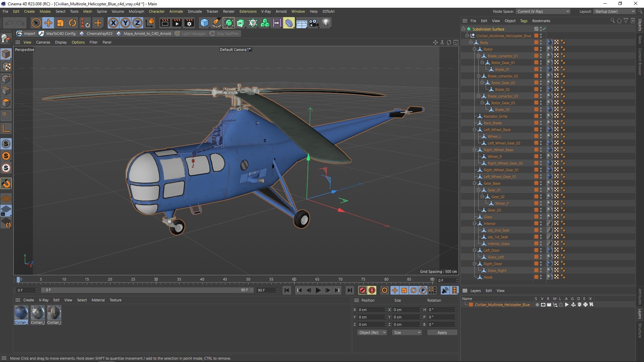Add a Light object with bulb icon
This screenshot has height=362, width=644.
tap(326, 23)
